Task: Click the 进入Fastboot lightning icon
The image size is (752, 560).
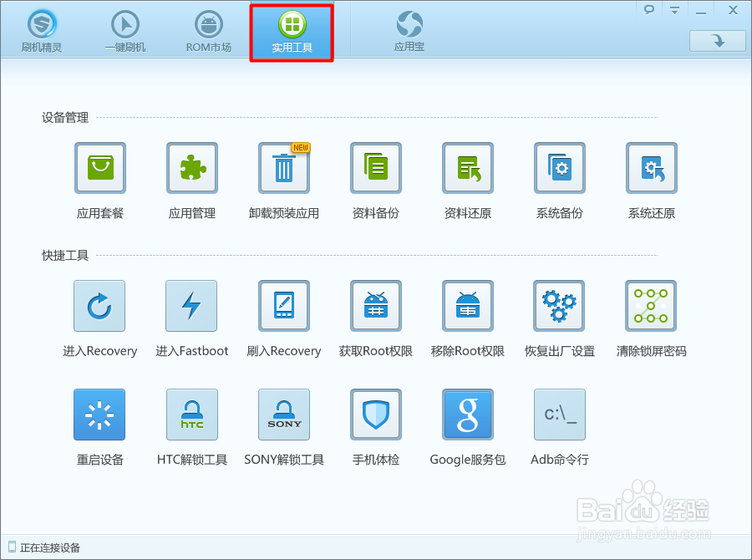Action: 191,306
